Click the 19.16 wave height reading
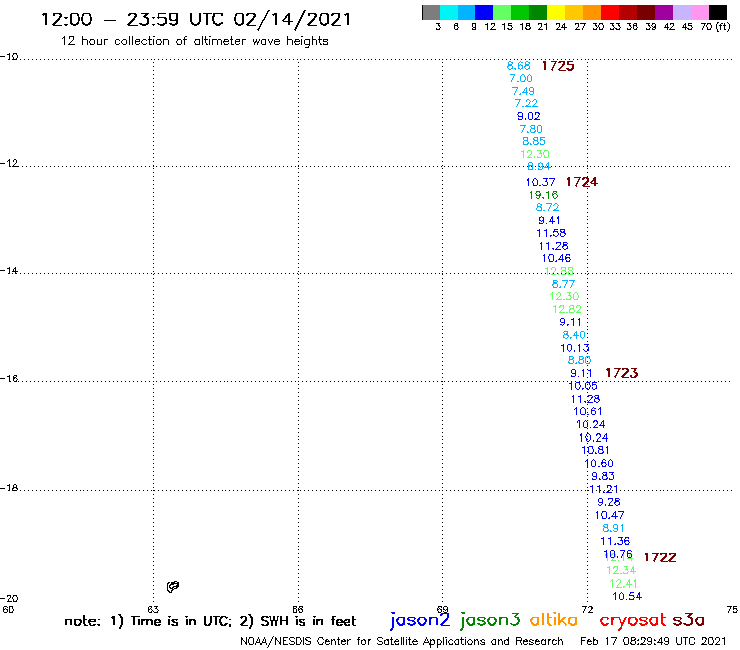Viewport: 740px width, 650px height. tap(543, 195)
